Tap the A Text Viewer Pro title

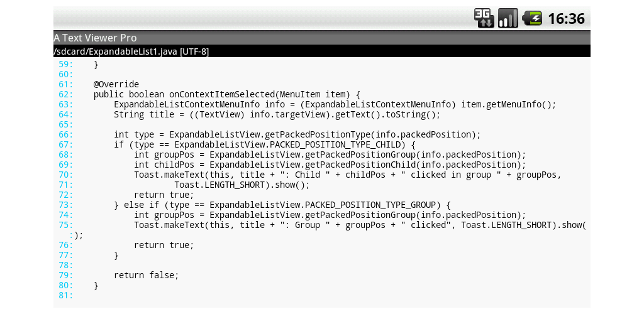(95, 38)
